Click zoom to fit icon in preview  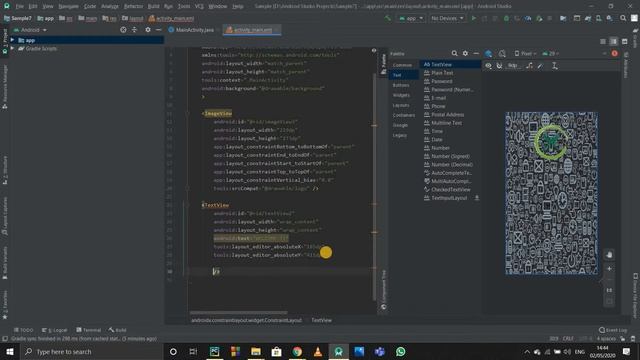609,301
